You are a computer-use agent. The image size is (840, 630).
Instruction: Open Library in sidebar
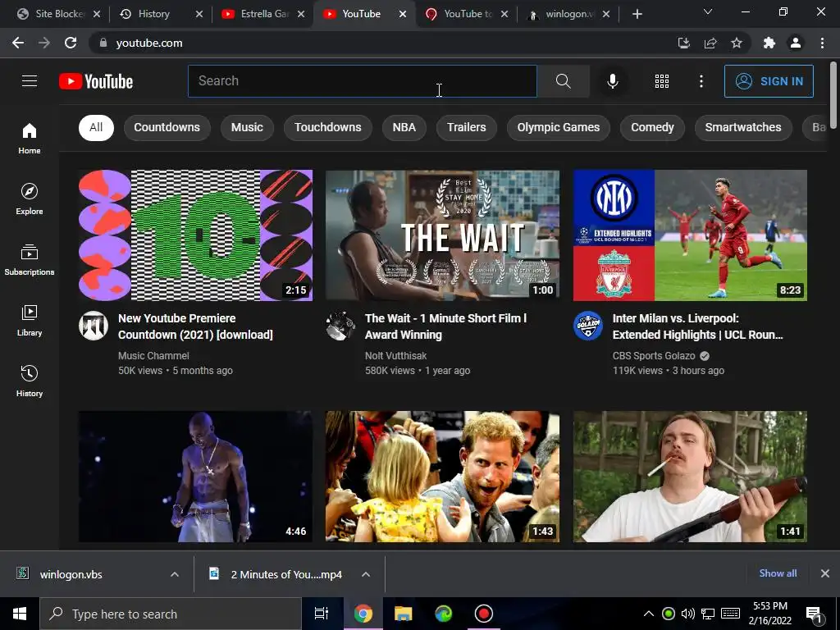(x=30, y=321)
